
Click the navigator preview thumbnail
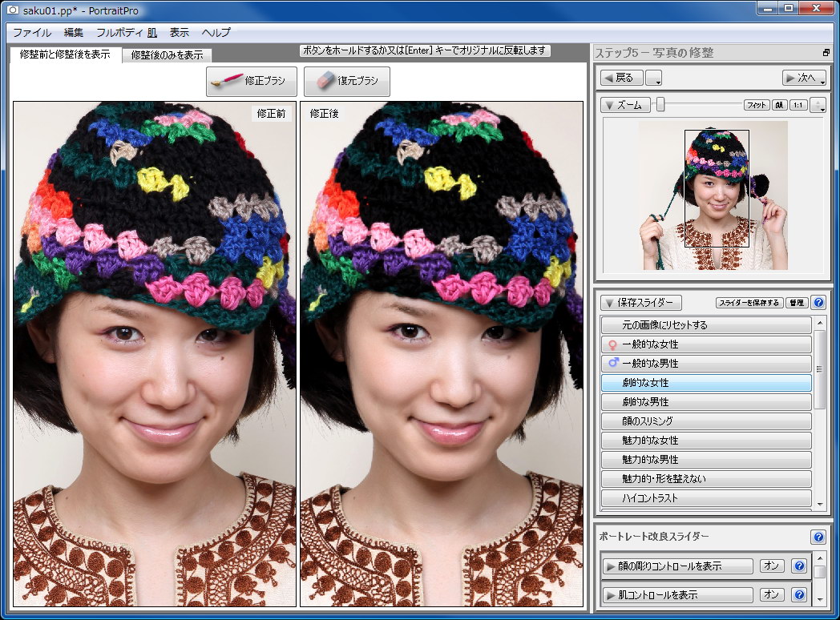click(x=713, y=195)
